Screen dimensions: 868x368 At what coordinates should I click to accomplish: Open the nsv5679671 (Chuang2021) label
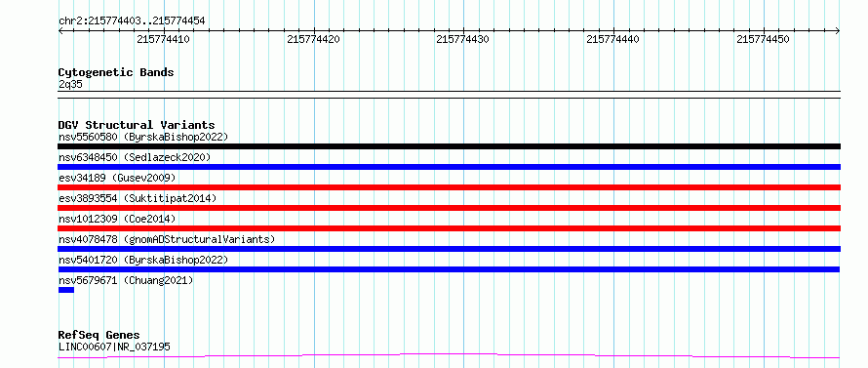126,280
